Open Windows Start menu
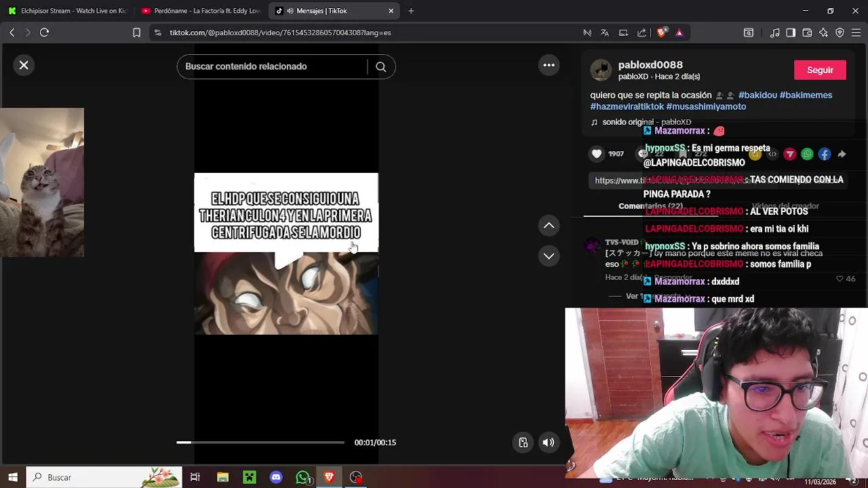Screen dimensions: 868x488 (x=13, y=477)
